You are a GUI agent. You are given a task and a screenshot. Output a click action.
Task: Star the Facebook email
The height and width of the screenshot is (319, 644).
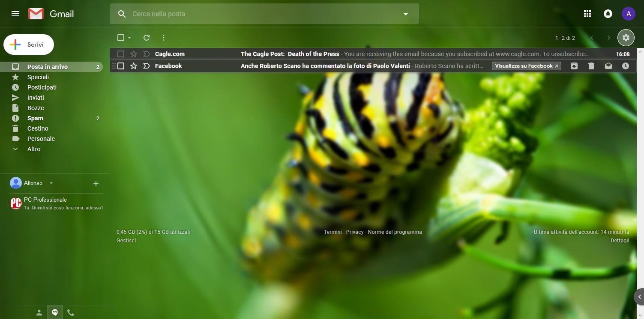134,66
